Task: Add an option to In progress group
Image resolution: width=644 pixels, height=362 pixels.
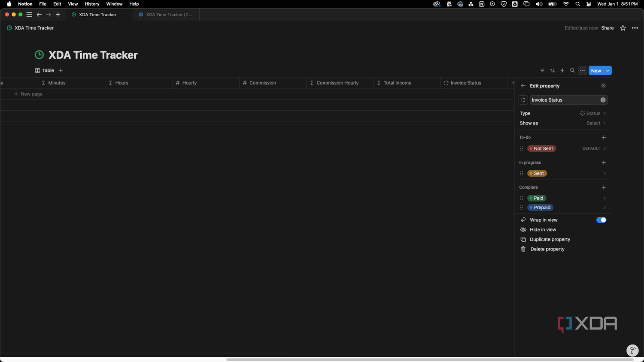Action: (x=604, y=163)
